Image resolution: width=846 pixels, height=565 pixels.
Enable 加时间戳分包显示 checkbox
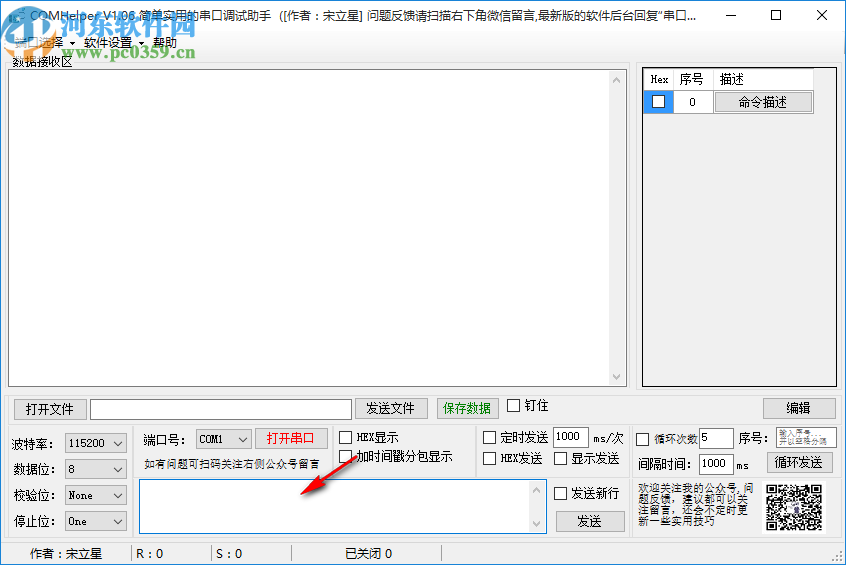click(345, 457)
